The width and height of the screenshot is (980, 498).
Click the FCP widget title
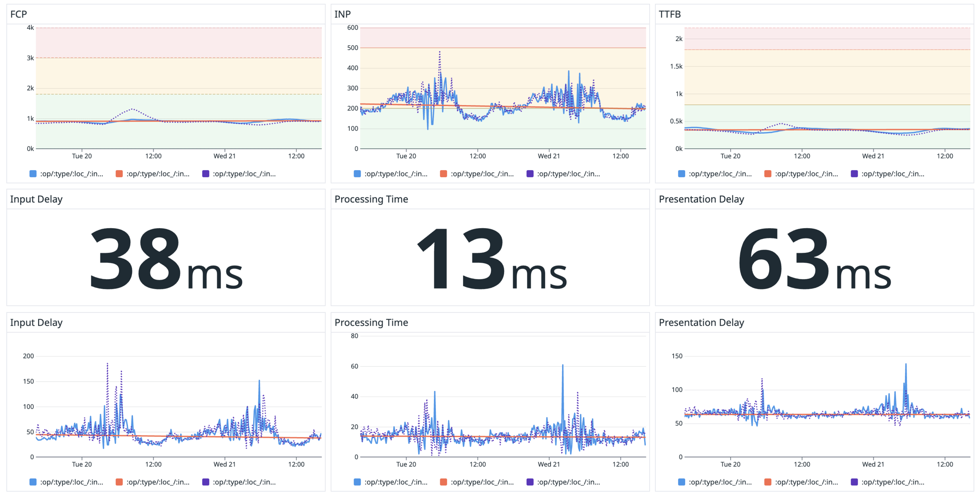coord(18,15)
